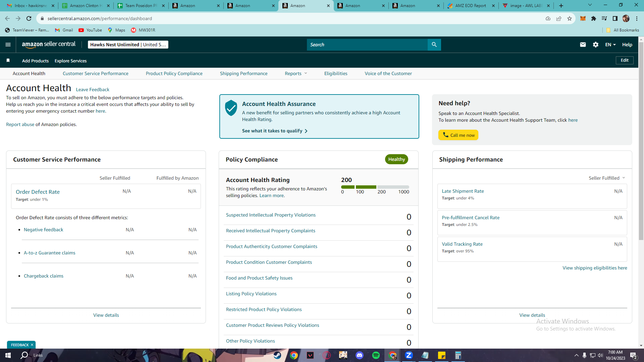644x362 pixels.
Task: Open the settings gear icon
Action: (x=596, y=45)
